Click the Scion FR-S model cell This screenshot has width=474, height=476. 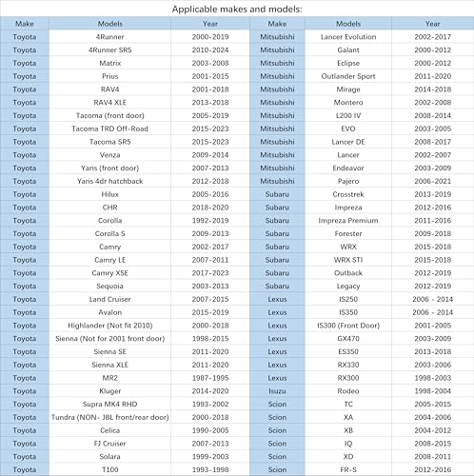click(348, 469)
